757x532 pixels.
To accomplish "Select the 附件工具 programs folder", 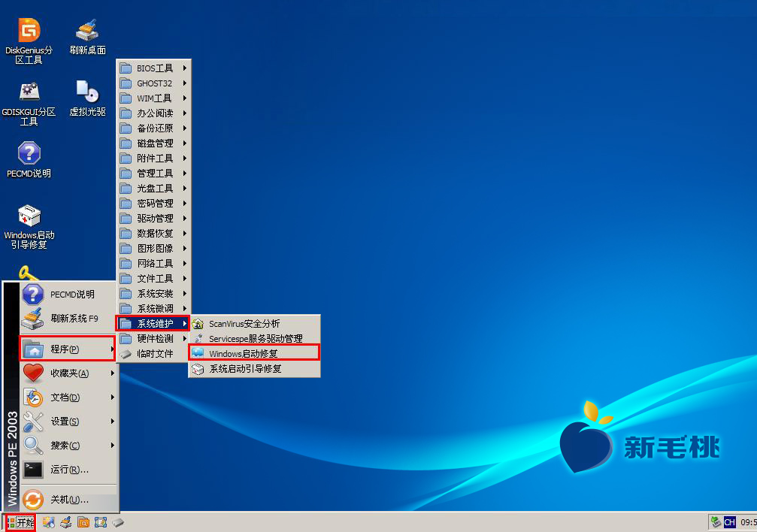I will click(x=154, y=159).
